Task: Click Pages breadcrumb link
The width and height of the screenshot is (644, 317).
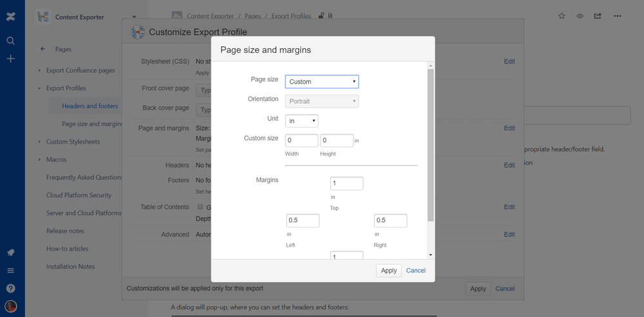Action: pos(253,16)
